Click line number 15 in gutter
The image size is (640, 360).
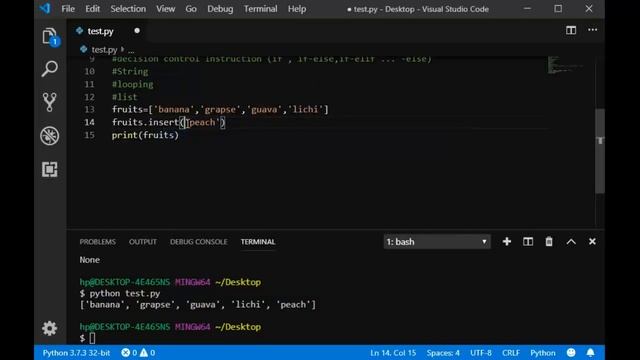coord(89,135)
